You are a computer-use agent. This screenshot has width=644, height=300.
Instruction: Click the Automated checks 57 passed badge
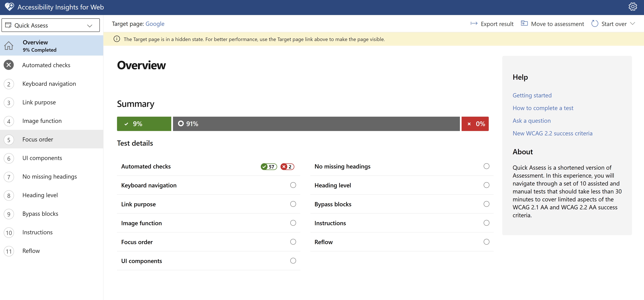point(269,166)
